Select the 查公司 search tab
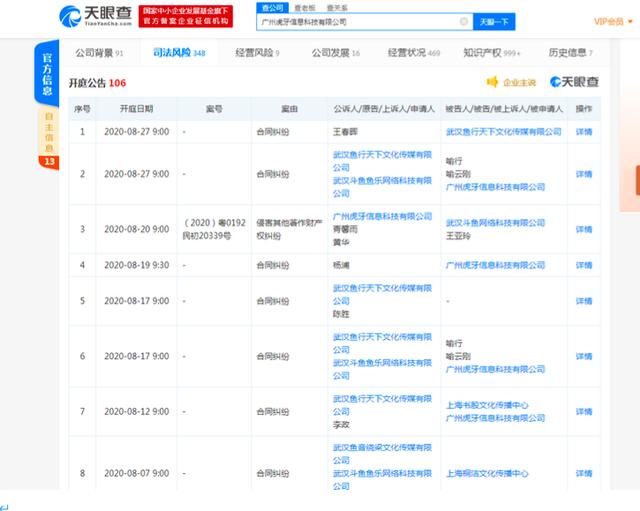Image resolution: width=640 pixels, height=511 pixels. [x=272, y=8]
